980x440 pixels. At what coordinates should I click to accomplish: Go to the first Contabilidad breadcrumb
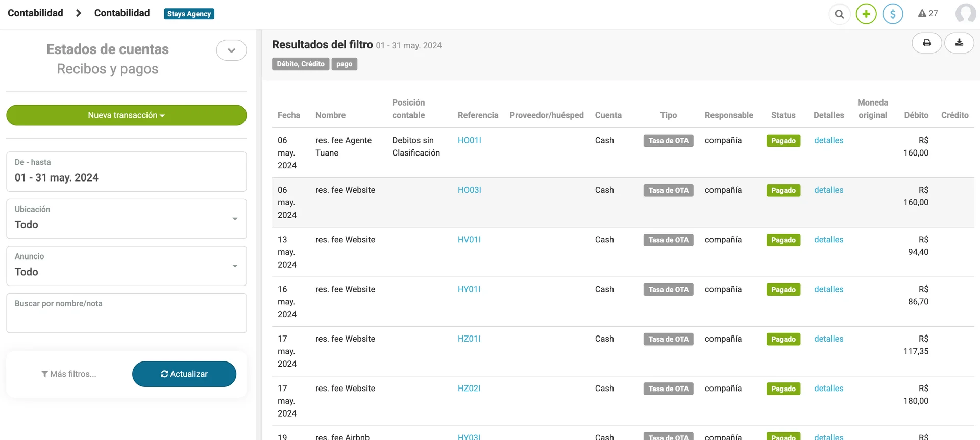click(35, 13)
